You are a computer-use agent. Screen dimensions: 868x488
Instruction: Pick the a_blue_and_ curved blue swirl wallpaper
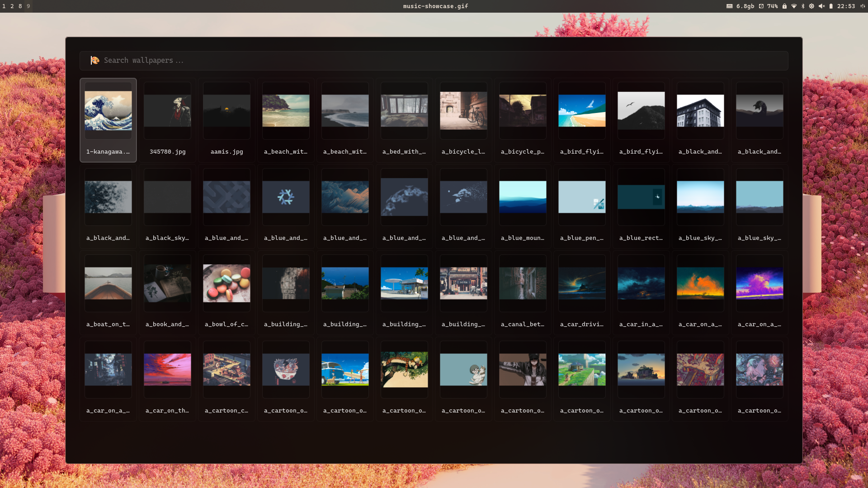pos(404,206)
